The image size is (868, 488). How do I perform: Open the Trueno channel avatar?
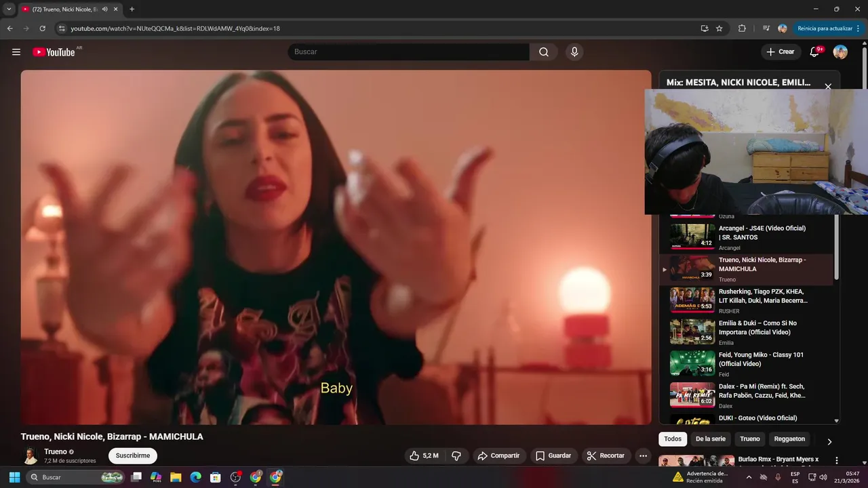(30, 455)
